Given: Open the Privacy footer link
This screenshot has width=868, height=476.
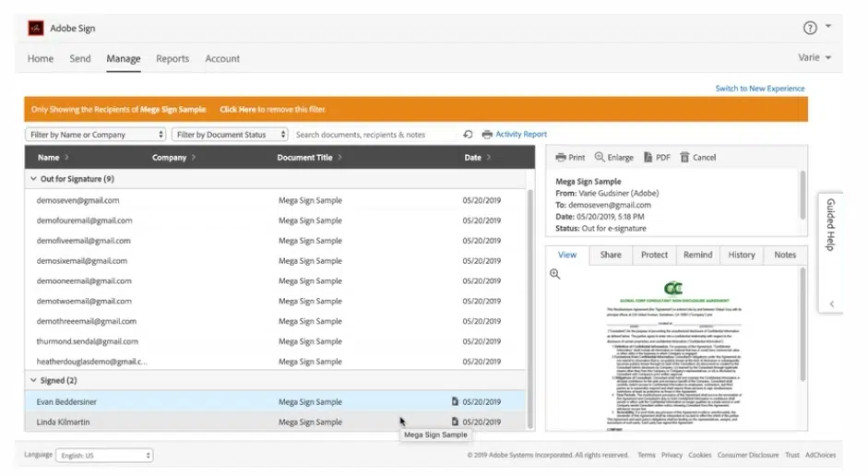Looking at the screenshot, I should pyautogui.click(x=672, y=455).
